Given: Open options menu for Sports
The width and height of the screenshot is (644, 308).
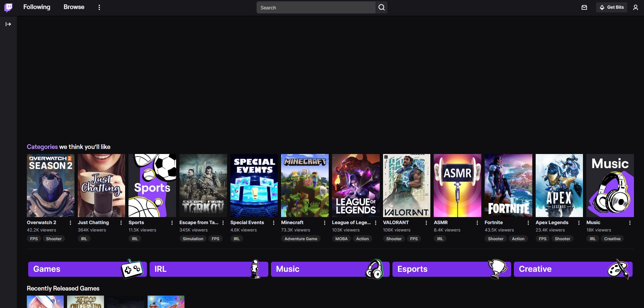Looking at the screenshot, I should pyautogui.click(x=172, y=223).
